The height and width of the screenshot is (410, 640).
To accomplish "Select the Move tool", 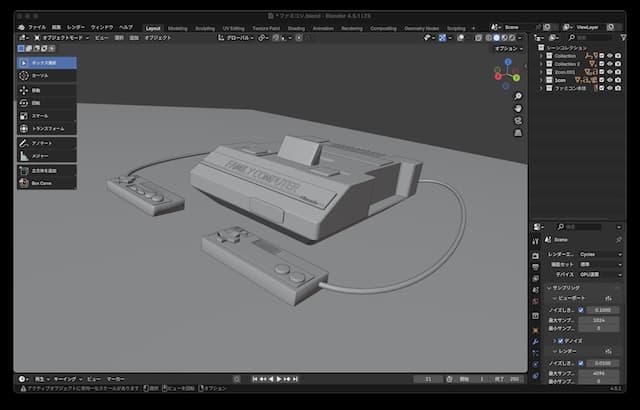I will tap(47, 90).
